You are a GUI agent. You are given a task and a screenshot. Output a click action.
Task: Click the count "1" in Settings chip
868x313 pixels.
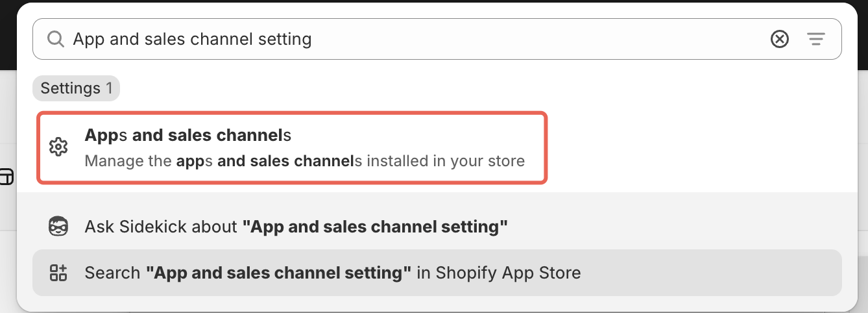110,88
